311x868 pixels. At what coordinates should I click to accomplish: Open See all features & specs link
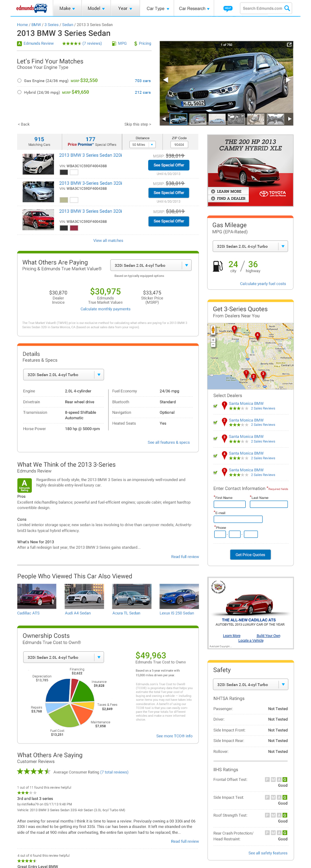tap(169, 442)
